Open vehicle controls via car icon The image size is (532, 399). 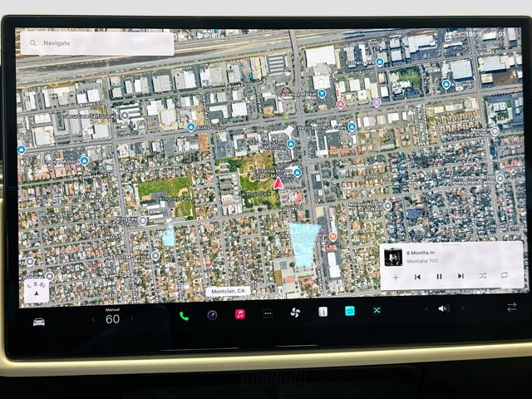39,322
